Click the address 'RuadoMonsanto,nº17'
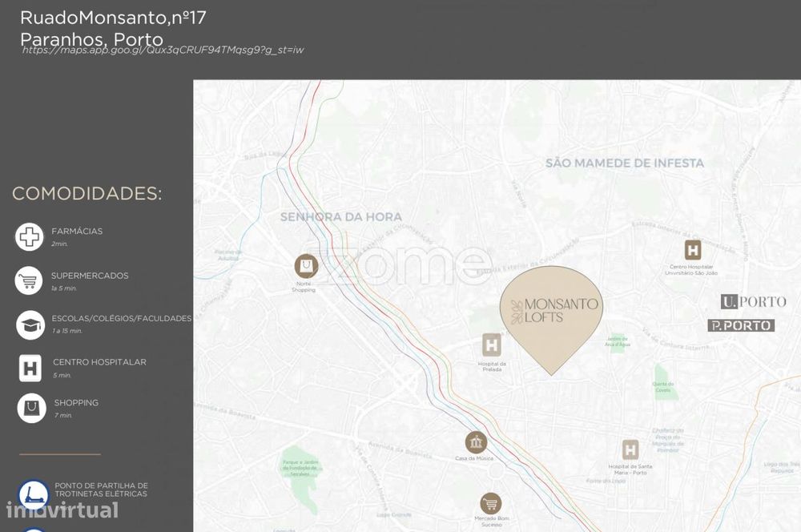Image resolution: width=801 pixels, height=532 pixels. (114, 18)
